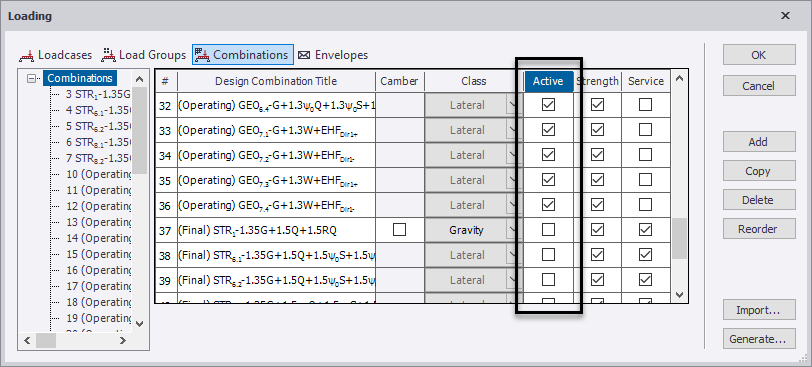This screenshot has height=367, width=812.
Task: Click the Loadcases icon
Action: [x=27, y=55]
